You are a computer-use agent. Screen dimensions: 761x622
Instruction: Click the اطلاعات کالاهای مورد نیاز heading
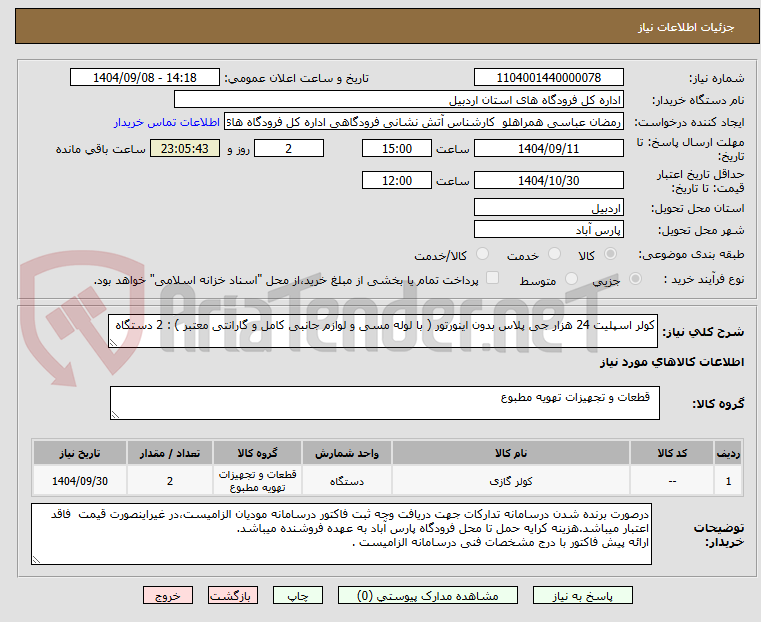[x=672, y=362]
